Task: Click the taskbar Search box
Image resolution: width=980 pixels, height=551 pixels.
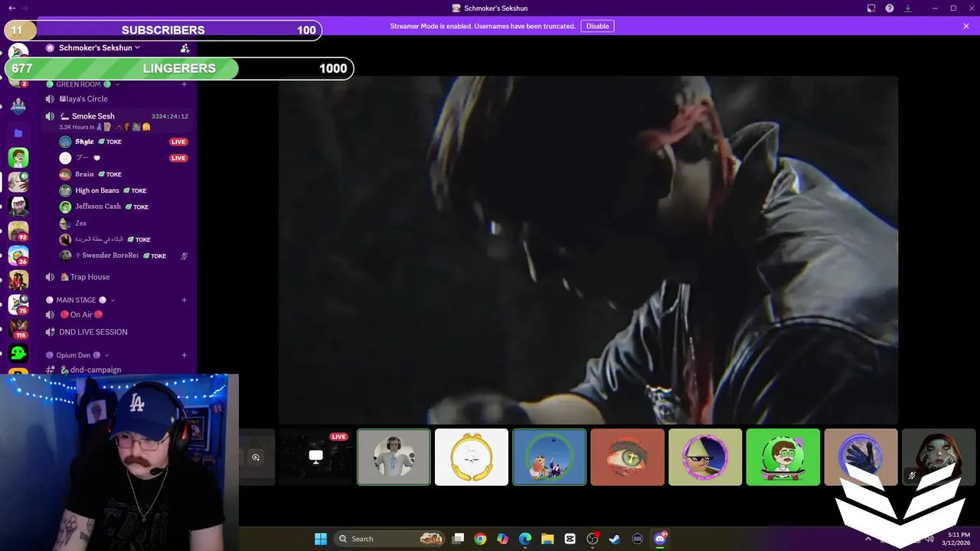Action: point(390,539)
